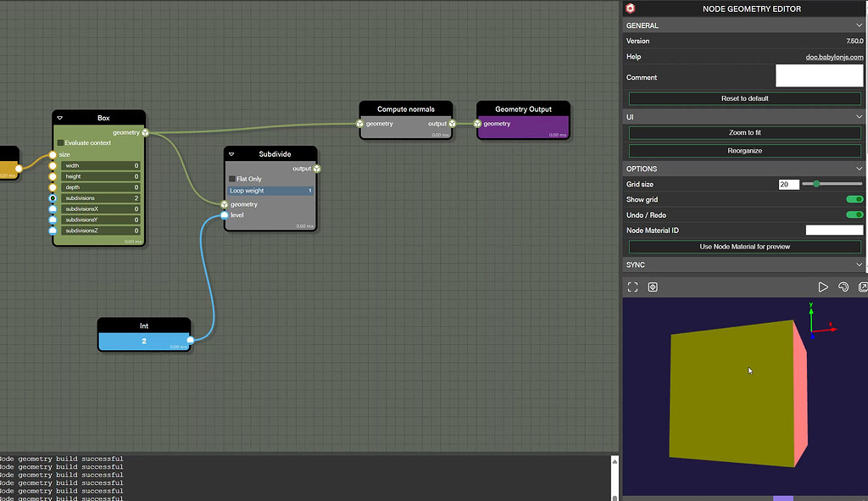Select the matcap icon in the preview toolbar
868x501 pixels.
(652, 287)
